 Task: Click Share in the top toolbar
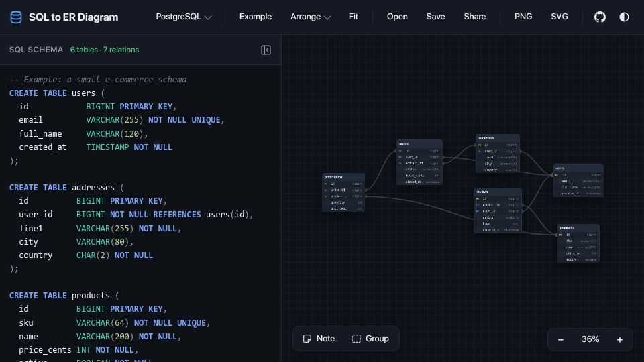pyautogui.click(x=475, y=17)
